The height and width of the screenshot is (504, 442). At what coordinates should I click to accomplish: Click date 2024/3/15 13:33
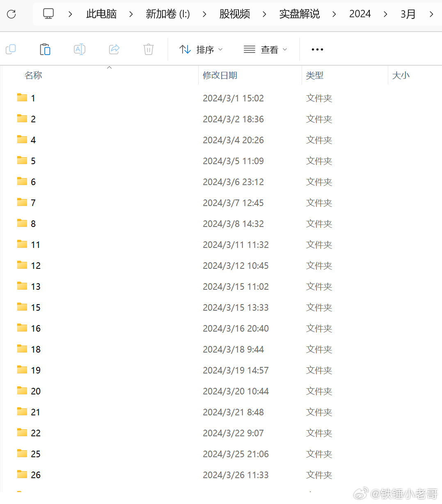[236, 307]
